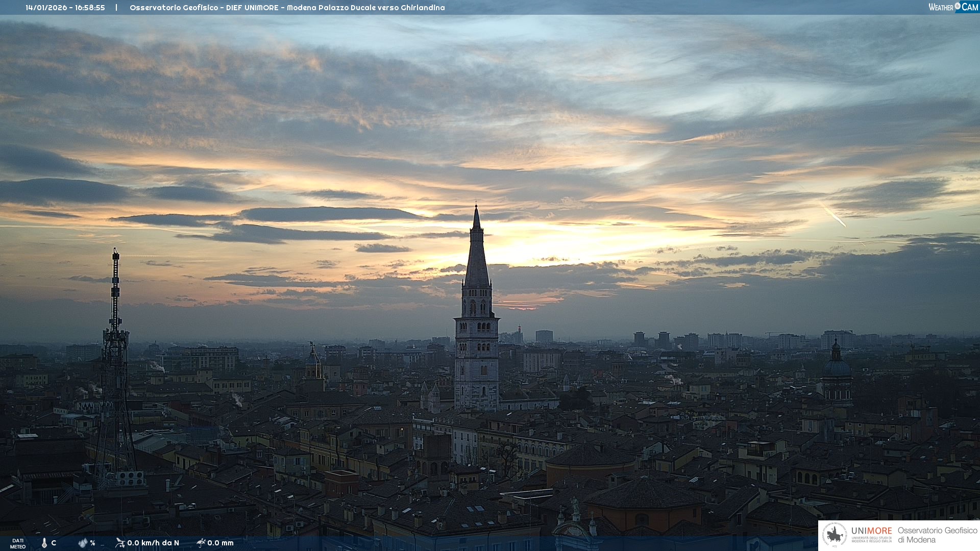Click the DATI METEO label
980x551 pixels.
pos(18,543)
